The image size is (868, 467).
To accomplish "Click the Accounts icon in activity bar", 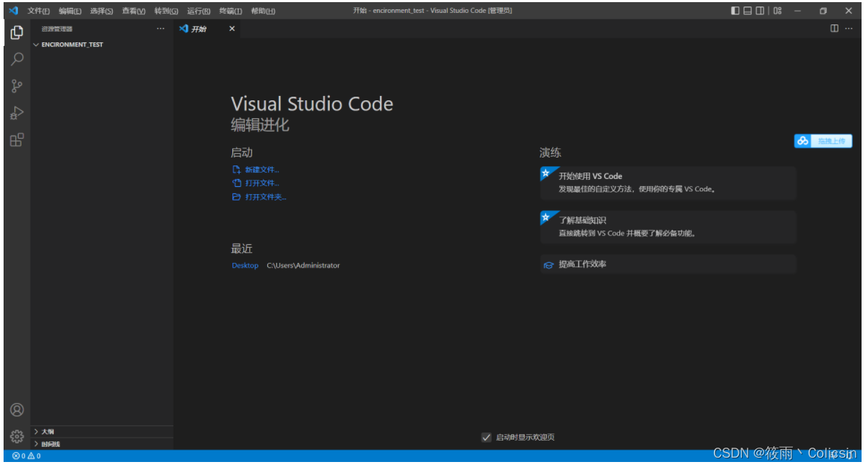I will 16,410.
